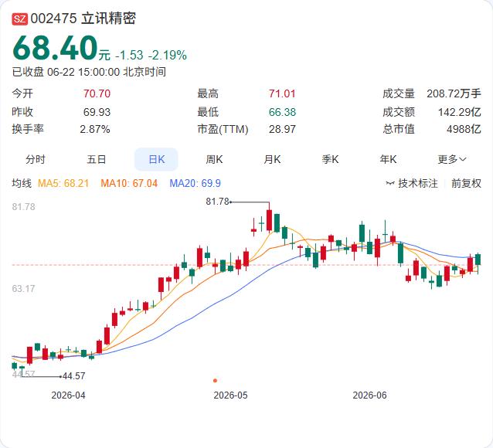
Task: Select the 季K quarterly chart tab
Action: pyautogui.click(x=330, y=159)
